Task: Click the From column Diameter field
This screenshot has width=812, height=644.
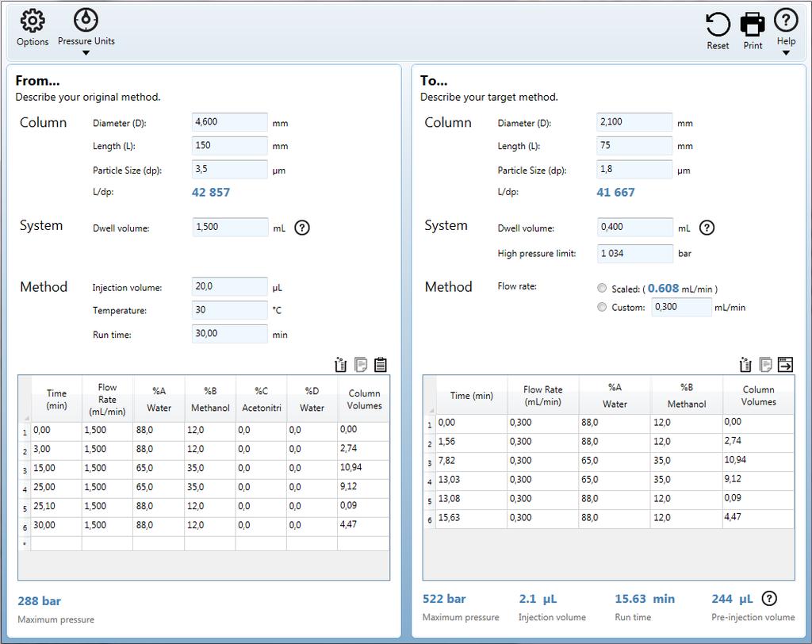Action: pos(229,122)
